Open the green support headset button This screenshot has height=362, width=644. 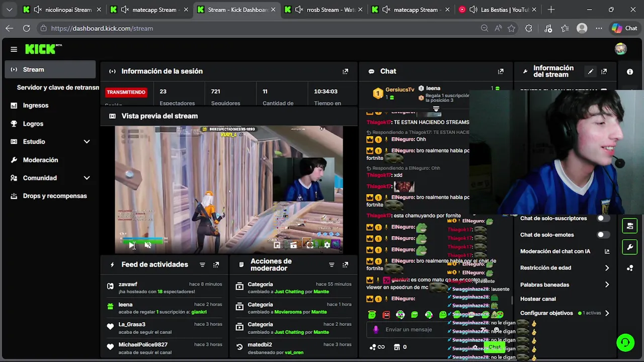[x=625, y=342]
